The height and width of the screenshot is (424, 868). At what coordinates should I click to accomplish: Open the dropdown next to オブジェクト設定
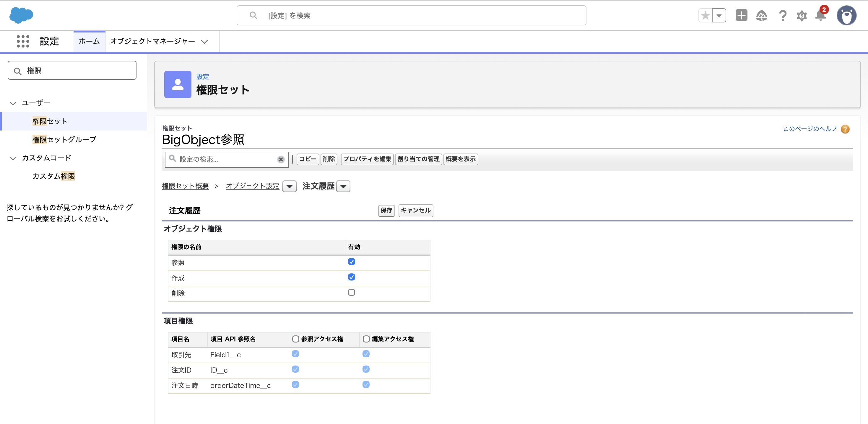(290, 186)
